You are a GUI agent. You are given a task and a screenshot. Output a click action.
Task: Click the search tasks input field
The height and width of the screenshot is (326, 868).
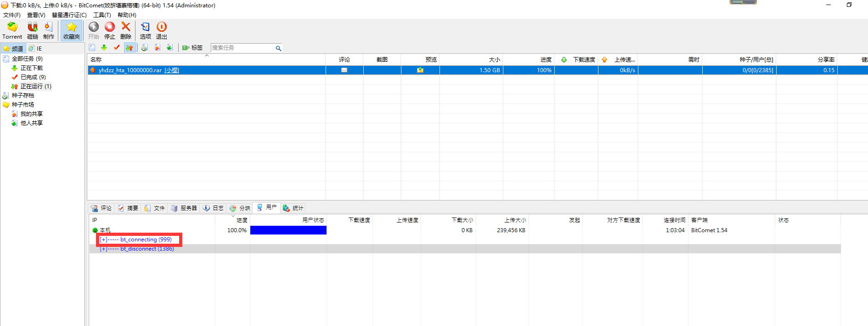[242, 48]
